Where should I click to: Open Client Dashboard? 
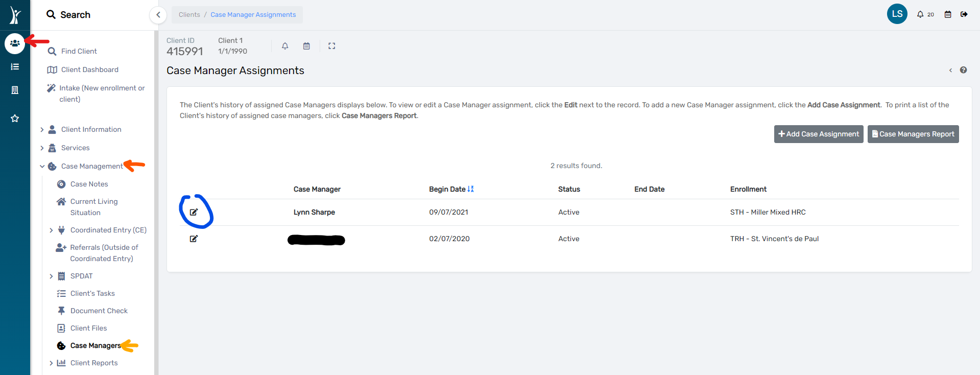click(x=90, y=69)
